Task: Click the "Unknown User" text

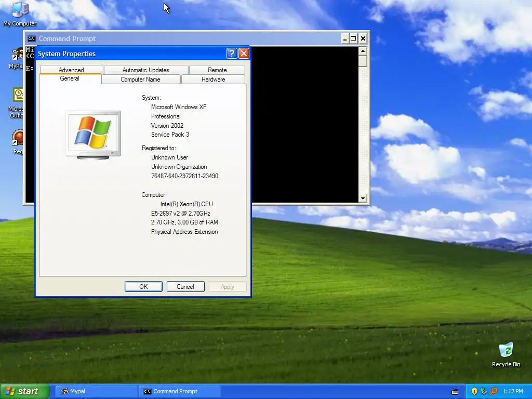Action: pos(169,157)
